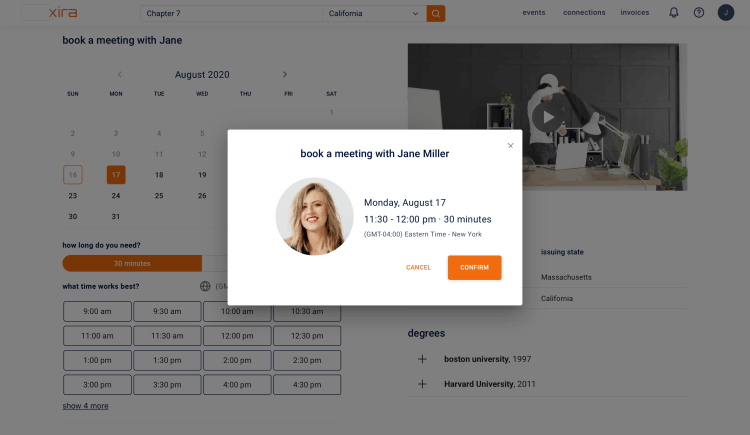Click the timezone globe icon
Viewport: 750px width, 435px height.
tap(205, 286)
